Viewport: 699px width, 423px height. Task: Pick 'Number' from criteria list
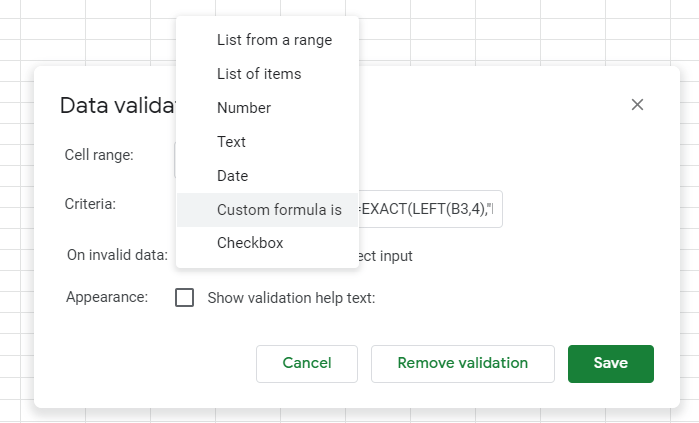pos(244,108)
